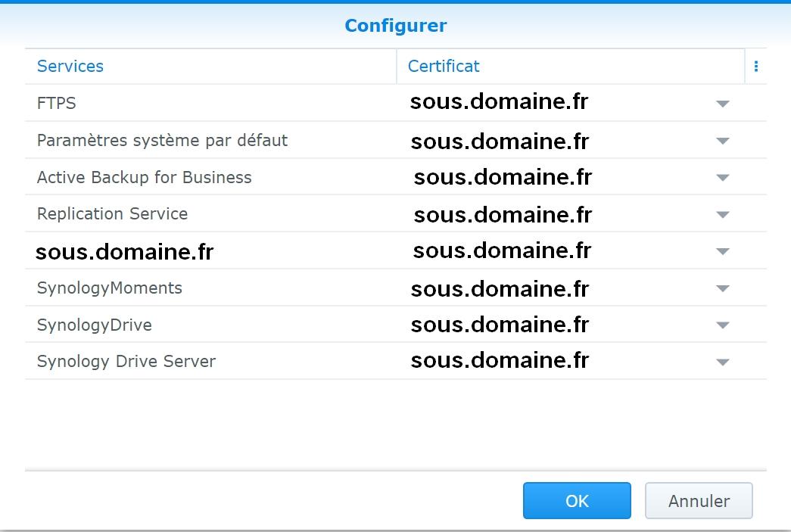The image size is (791, 532).
Task: Expand Synology Drive Server certificate dropdown
Action: point(722,362)
